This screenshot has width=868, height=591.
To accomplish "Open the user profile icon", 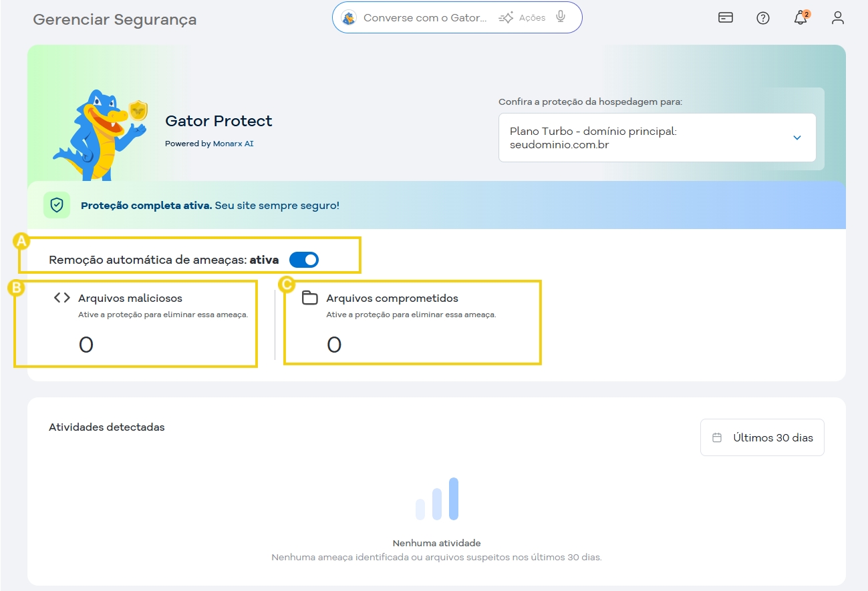I will click(x=837, y=18).
